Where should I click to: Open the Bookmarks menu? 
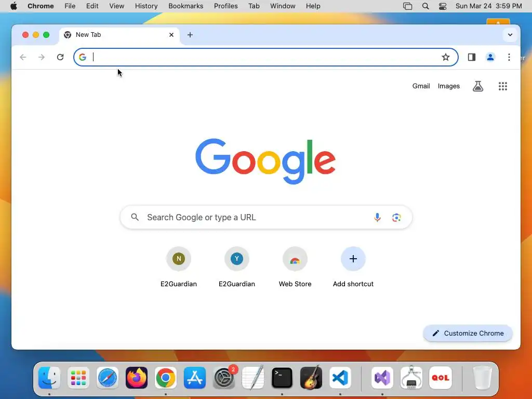tap(186, 6)
